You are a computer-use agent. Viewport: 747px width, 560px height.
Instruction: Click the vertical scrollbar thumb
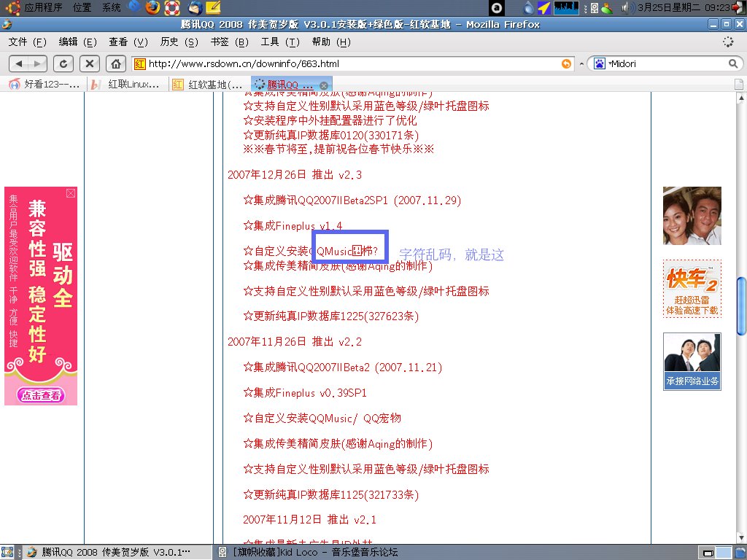[741, 306]
